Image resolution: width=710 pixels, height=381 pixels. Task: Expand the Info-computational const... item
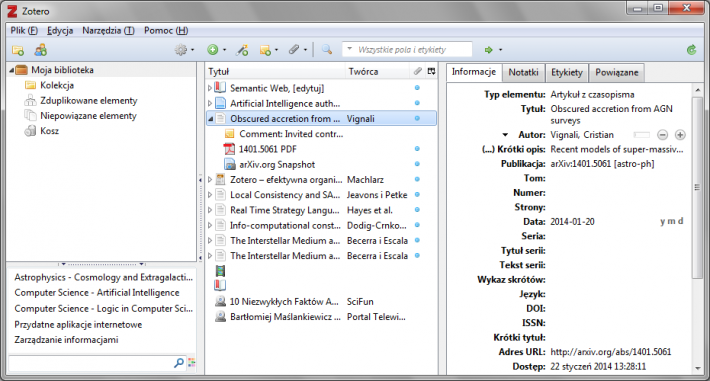pyautogui.click(x=210, y=225)
